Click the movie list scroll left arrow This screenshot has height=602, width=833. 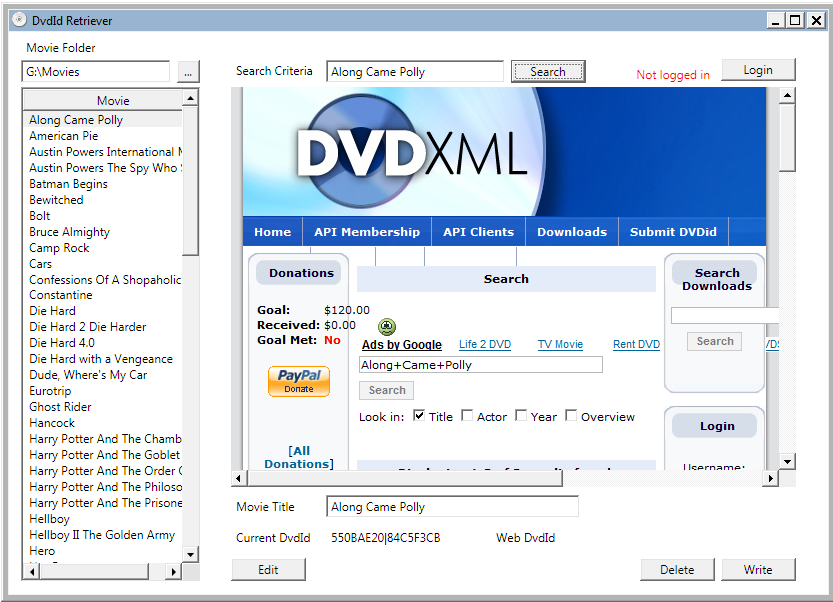pyautogui.click(x=32, y=572)
